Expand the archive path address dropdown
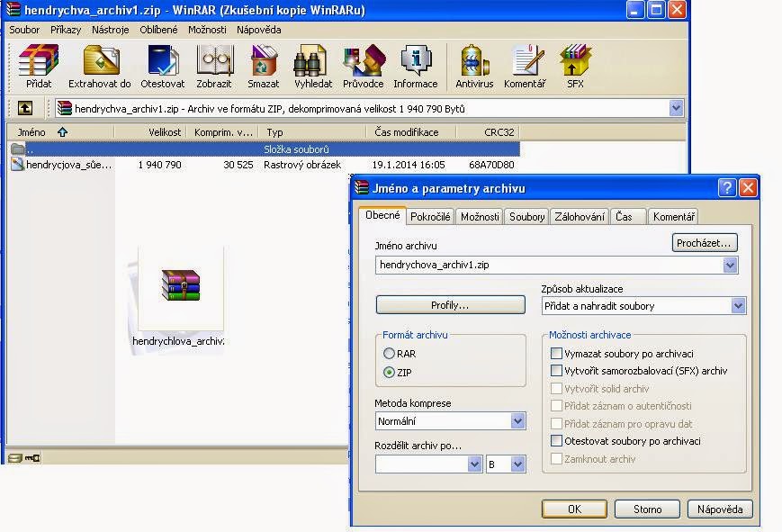This screenshot has height=532, width=782. tap(676, 108)
